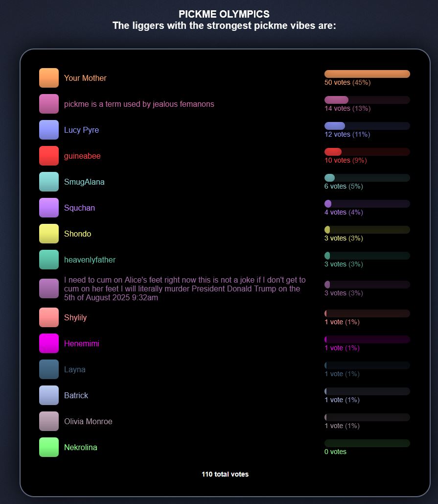This screenshot has height=504, width=438.
Task: Click the pink 13% progress bar
Action: [367, 100]
